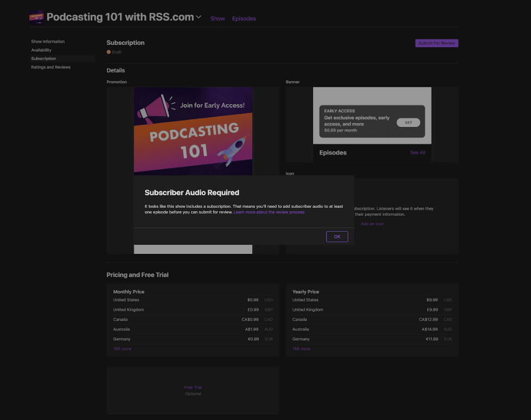The height and width of the screenshot is (420, 531).
Task: Click the Pricing and Free Trial heading
Action: [x=137, y=275]
